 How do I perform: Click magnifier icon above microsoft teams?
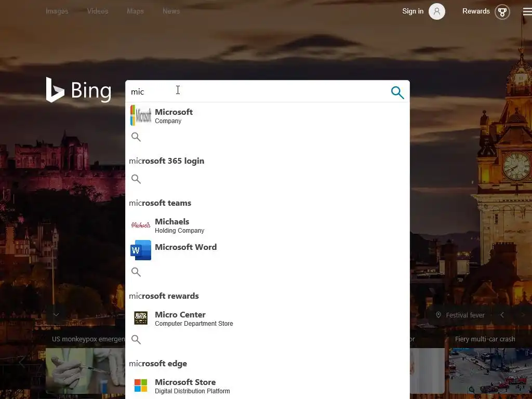pos(136,179)
